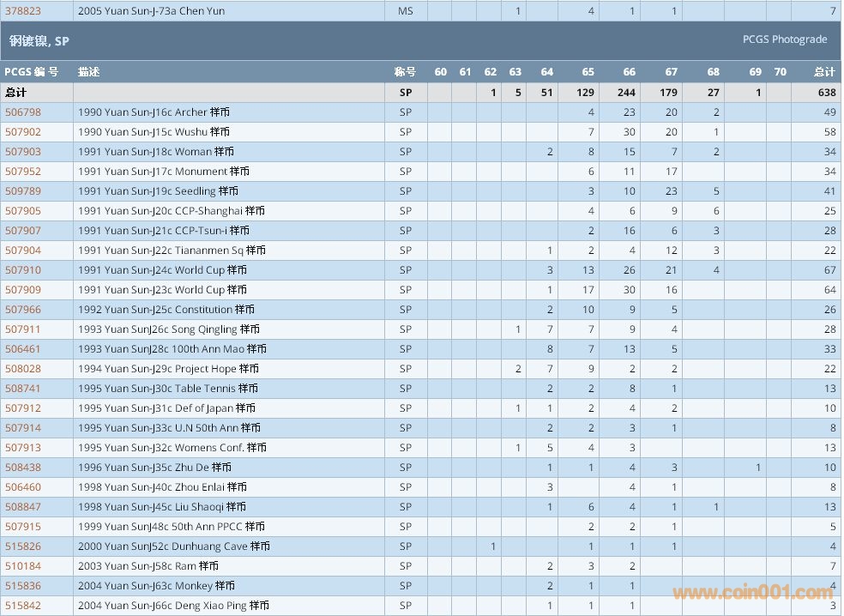Screen dimensions: 844x616
Task: Select link 506461 100th Ann Mao
Action: pos(23,349)
